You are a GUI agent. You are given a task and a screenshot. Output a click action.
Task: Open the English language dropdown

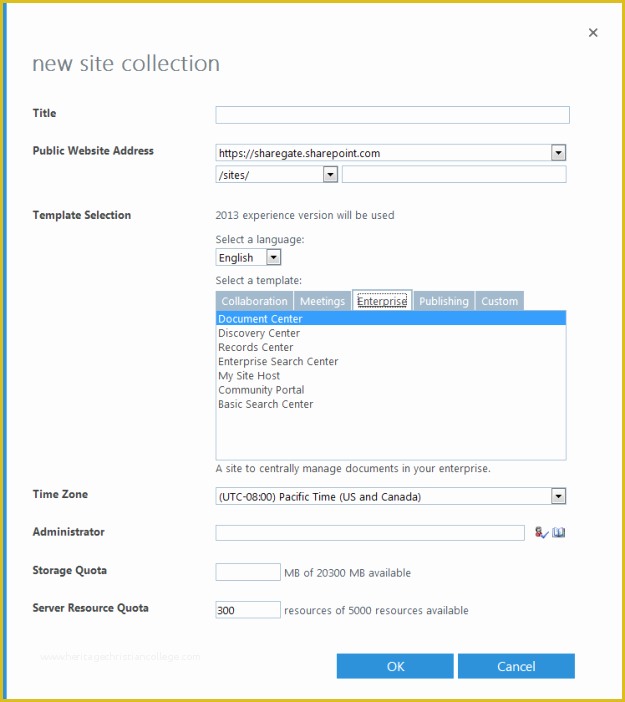tap(274, 257)
